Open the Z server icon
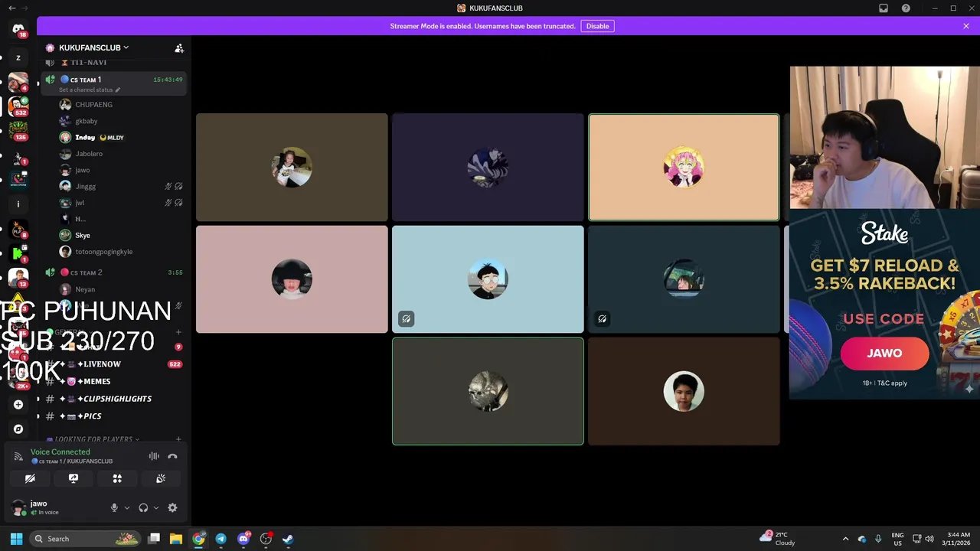The height and width of the screenshot is (551, 980). [18, 57]
